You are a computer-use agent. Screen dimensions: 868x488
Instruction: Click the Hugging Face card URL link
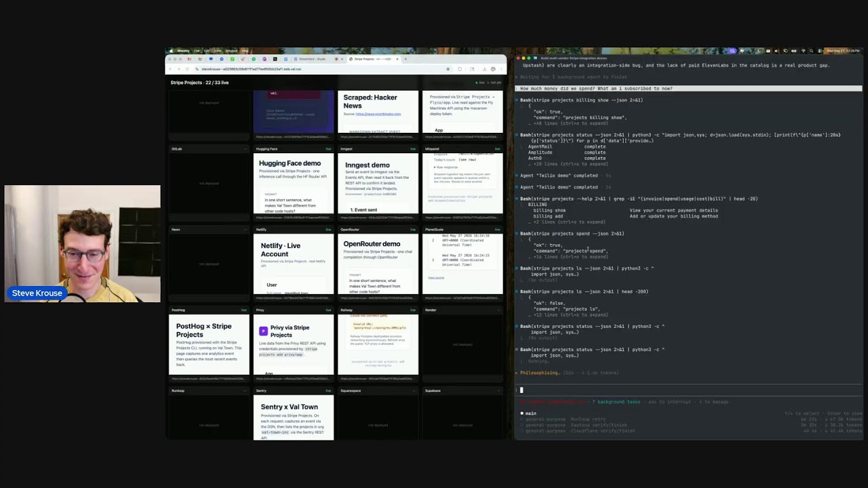tap(294, 217)
